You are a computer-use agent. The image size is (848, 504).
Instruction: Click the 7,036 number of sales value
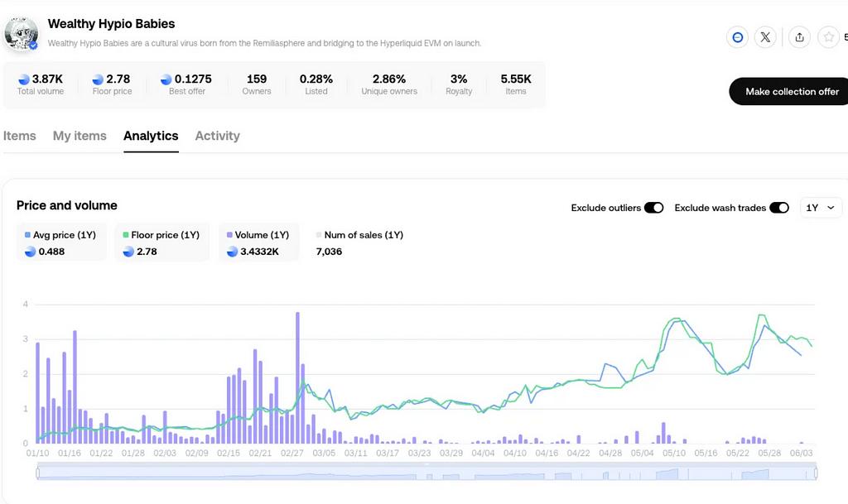click(329, 252)
